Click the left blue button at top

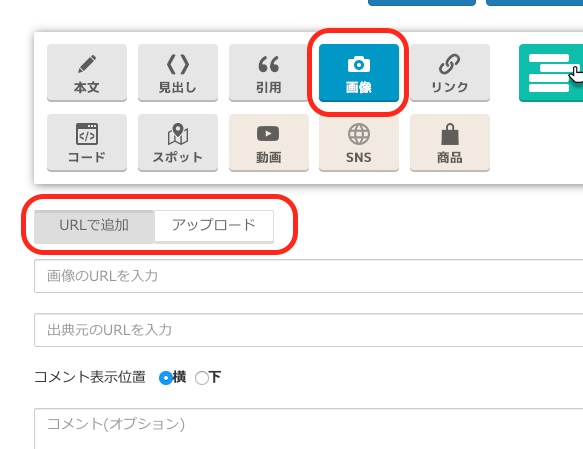422,3
